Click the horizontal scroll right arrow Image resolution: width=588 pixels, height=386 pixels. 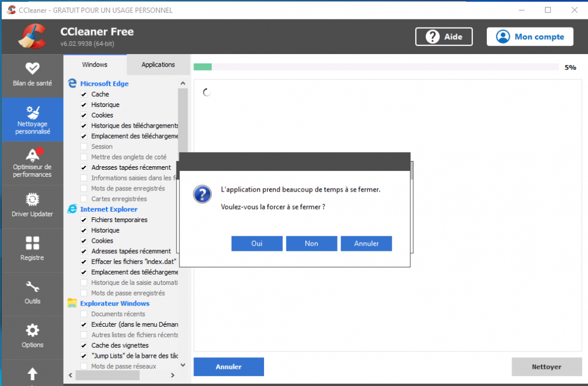click(x=172, y=375)
